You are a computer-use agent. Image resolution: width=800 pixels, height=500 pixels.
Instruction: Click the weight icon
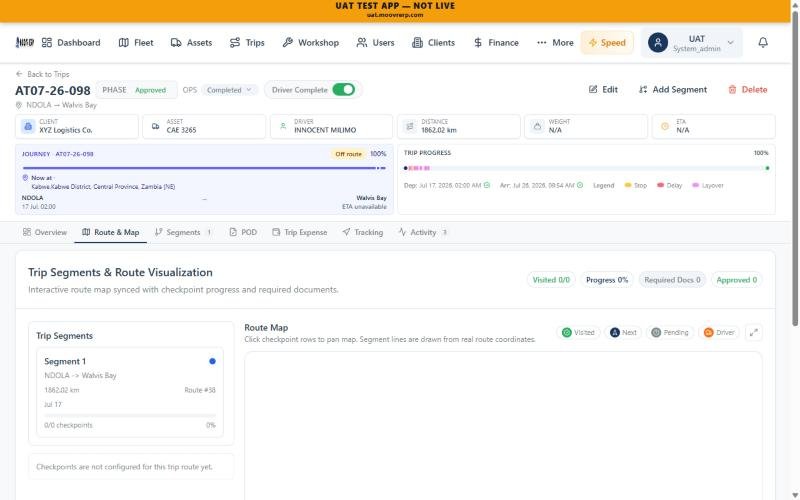tap(537, 126)
